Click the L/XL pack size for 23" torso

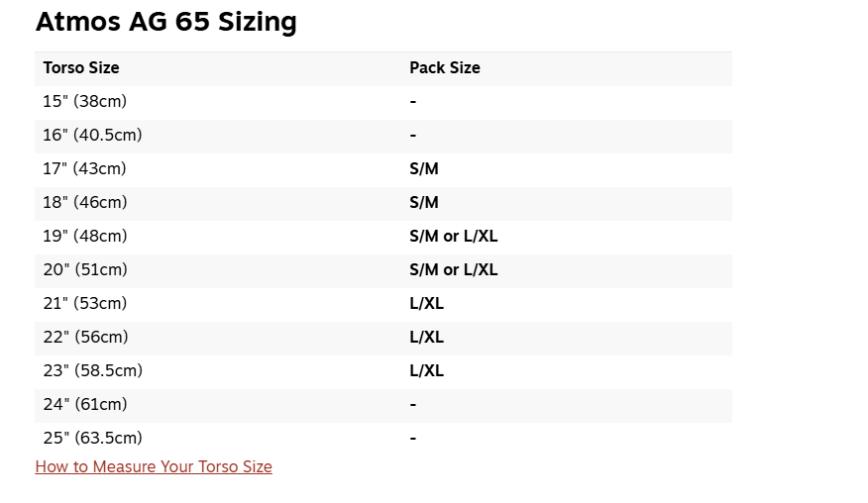point(427,370)
